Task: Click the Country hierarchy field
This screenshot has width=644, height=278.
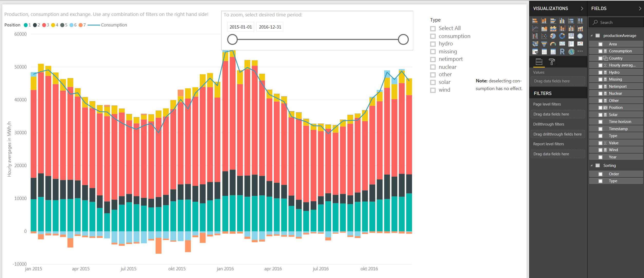Action: [x=616, y=58]
